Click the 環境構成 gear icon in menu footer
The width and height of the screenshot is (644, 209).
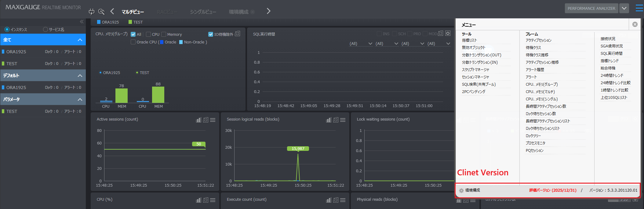click(x=461, y=190)
